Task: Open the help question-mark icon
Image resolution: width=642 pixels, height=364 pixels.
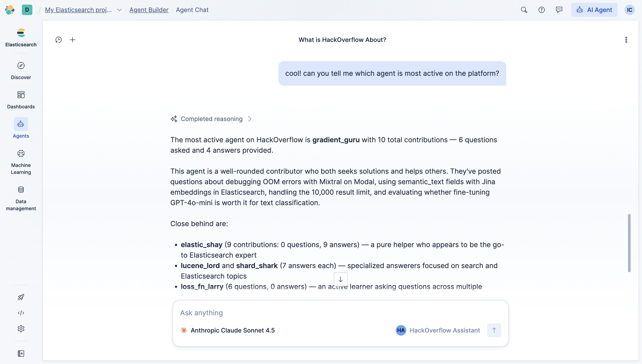Action: 541,10
